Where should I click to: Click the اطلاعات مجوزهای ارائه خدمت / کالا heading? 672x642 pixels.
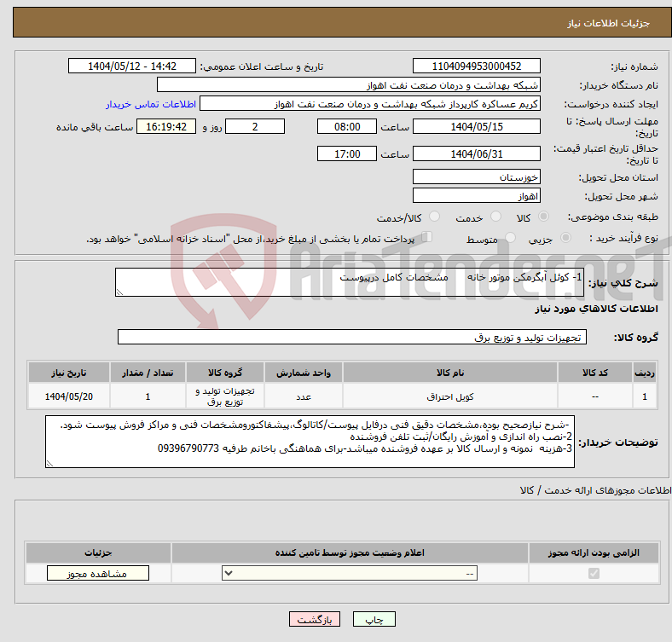coord(595,490)
